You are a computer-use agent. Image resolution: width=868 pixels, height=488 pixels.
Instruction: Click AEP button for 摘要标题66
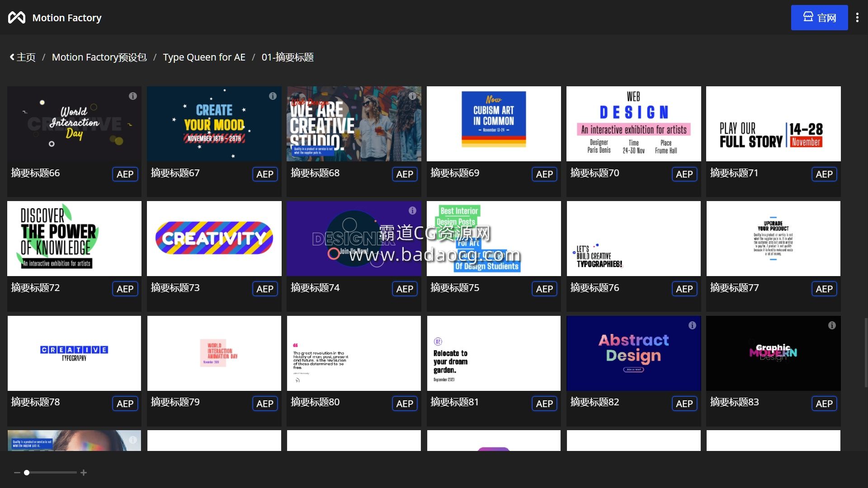(x=125, y=174)
